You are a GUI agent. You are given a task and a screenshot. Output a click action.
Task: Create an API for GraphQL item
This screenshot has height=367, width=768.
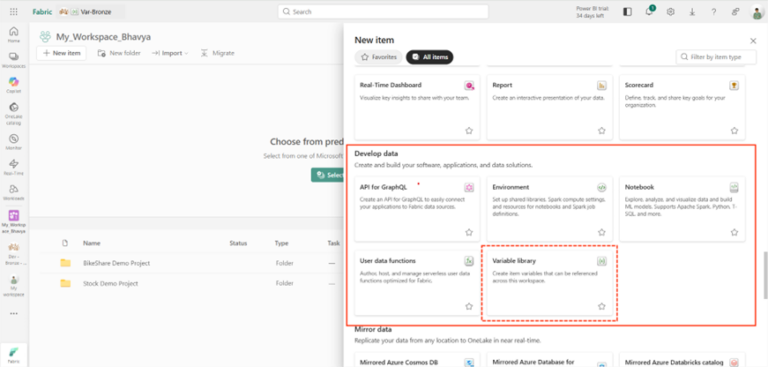(x=417, y=209)
